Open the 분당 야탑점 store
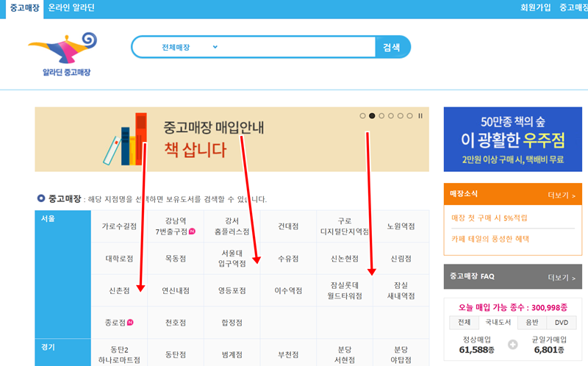The image size is (588, 366). coord(401,354)
